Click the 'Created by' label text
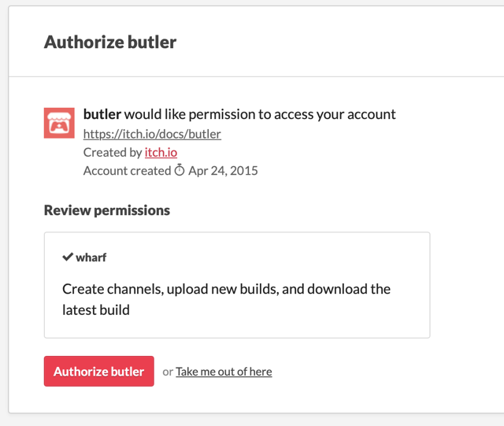 click(x=113, y=152)
